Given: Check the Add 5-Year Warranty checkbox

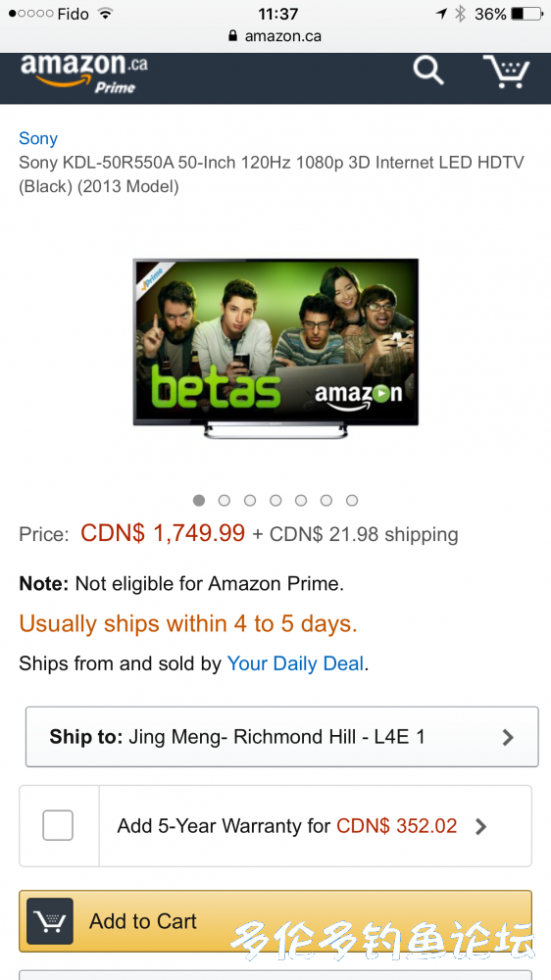Looking at the screenshot, I should click(58, 825).
